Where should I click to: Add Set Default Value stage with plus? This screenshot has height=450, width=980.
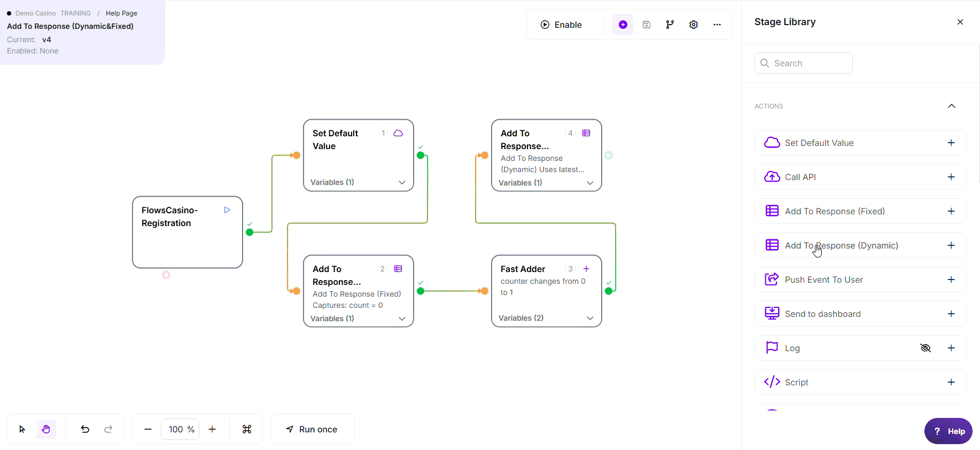951,143
